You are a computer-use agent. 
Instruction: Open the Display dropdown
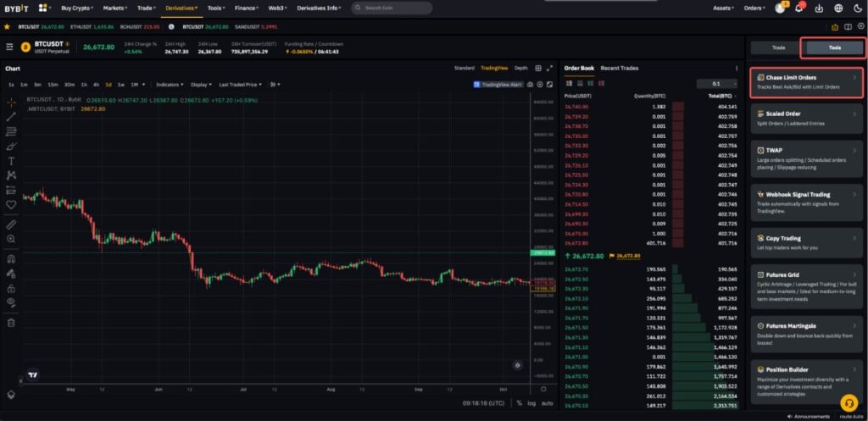pos(201,85)
